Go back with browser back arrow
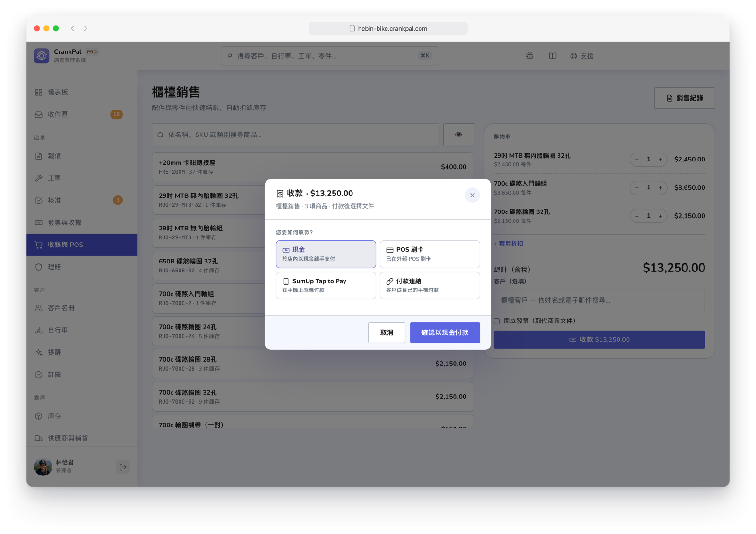 pyautogui.click(x=72, y=28)
